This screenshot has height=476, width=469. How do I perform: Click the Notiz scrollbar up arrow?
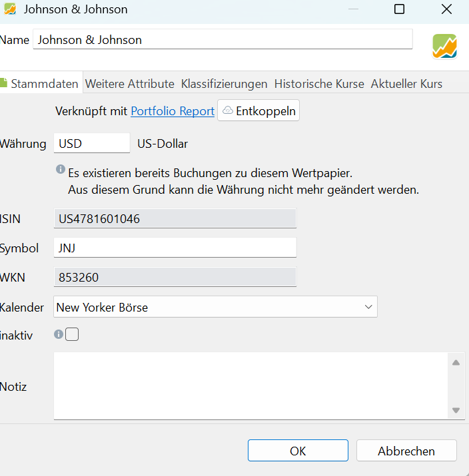pos(456,362)
